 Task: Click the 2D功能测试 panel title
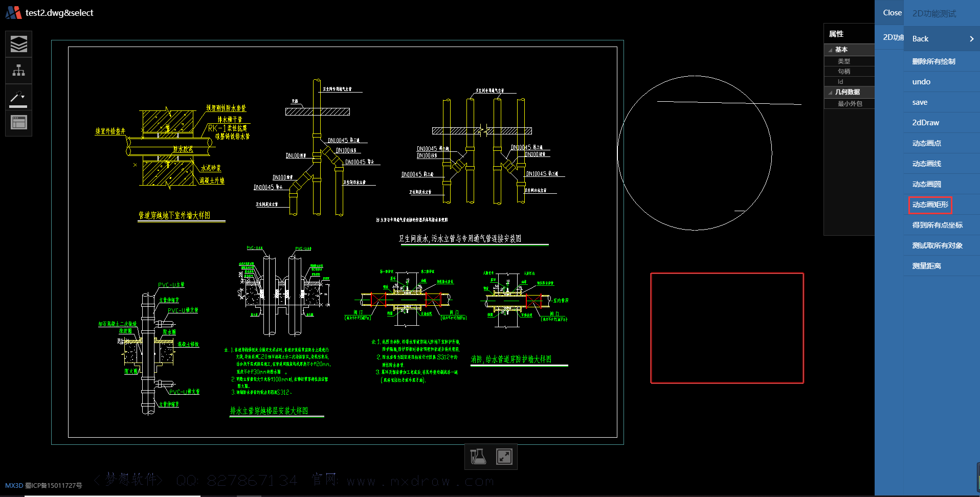click(x=934, y=13)
